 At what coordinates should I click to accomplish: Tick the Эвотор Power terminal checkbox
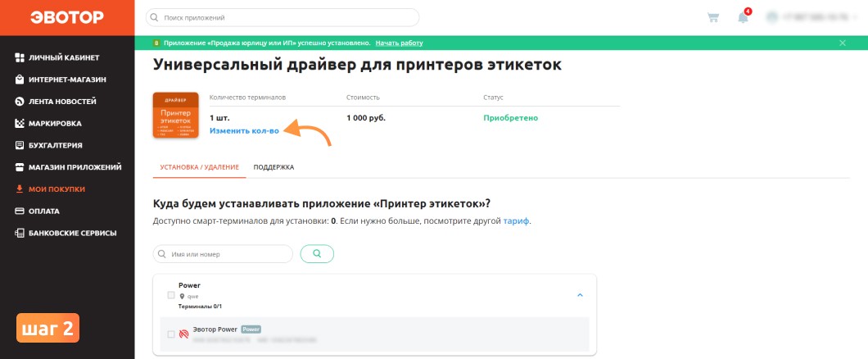(x=171, y=334)
